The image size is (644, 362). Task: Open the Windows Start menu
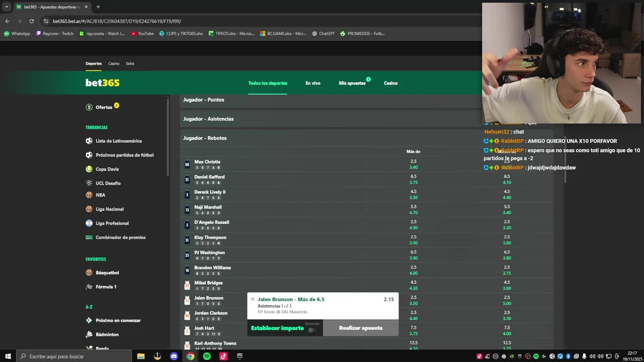8,356
